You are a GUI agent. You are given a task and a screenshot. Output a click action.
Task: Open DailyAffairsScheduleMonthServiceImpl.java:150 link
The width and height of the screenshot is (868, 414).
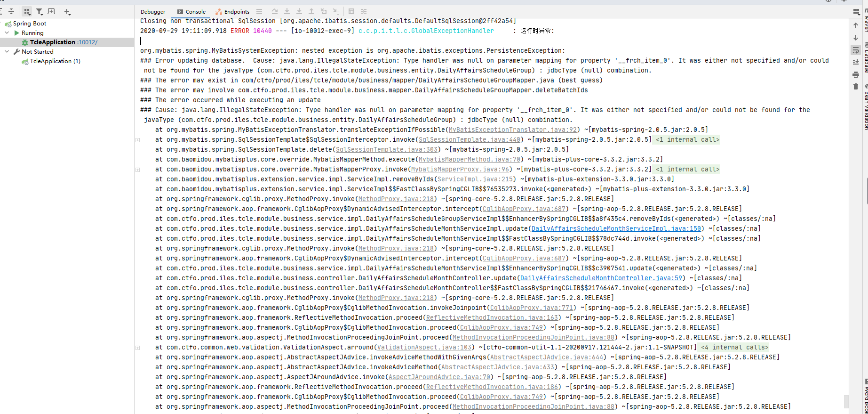tap(616, 229)
